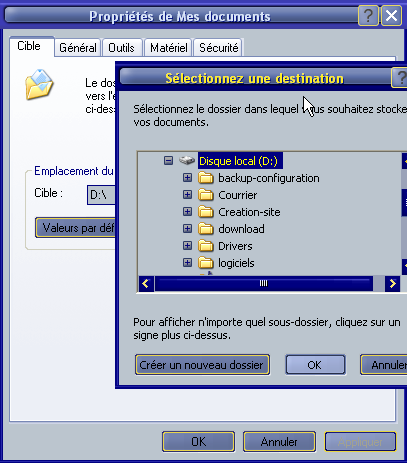Select Disque local (D:) tree label
Screen dimensions: 407x463
[239, 161]
